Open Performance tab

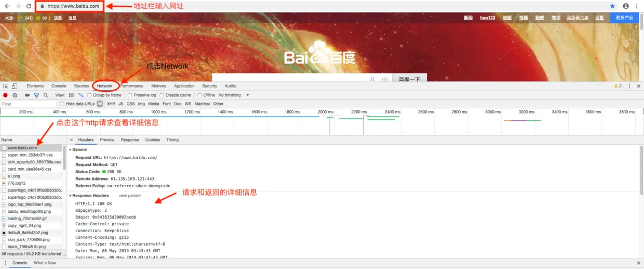coord(132,86)
